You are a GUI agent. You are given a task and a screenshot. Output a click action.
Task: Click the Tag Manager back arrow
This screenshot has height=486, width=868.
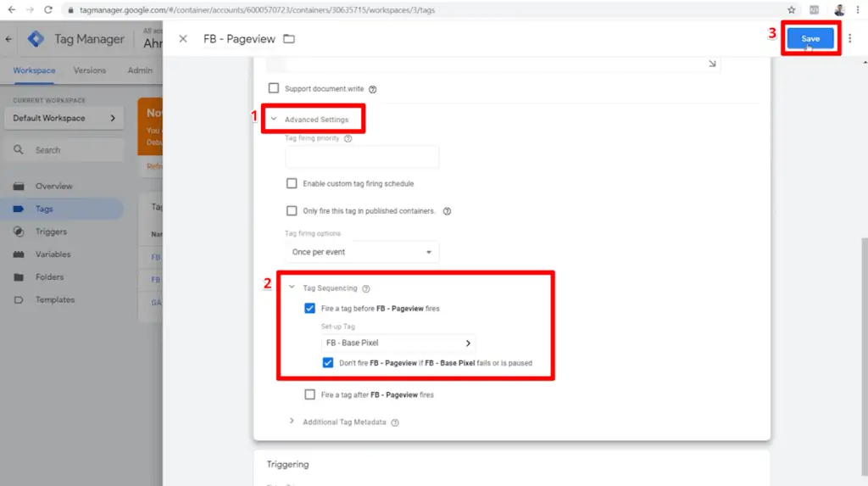[8, 39]
